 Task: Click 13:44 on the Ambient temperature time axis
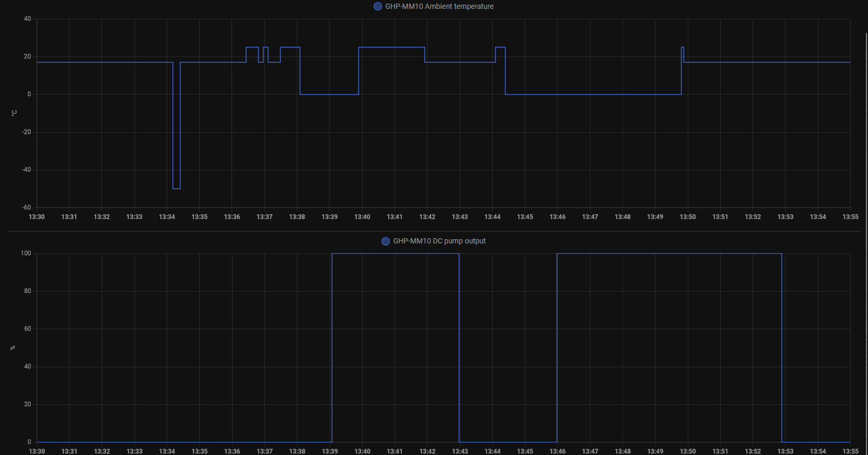pyautogui.click(x=492, y=217)
